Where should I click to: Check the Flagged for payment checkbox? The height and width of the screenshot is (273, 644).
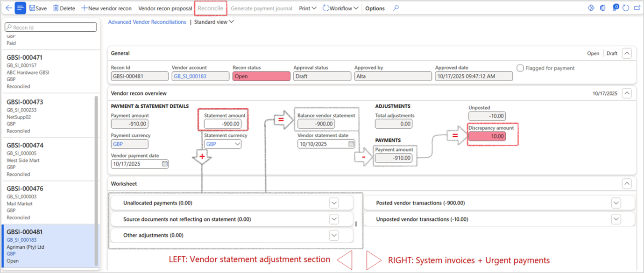point(520,68)
